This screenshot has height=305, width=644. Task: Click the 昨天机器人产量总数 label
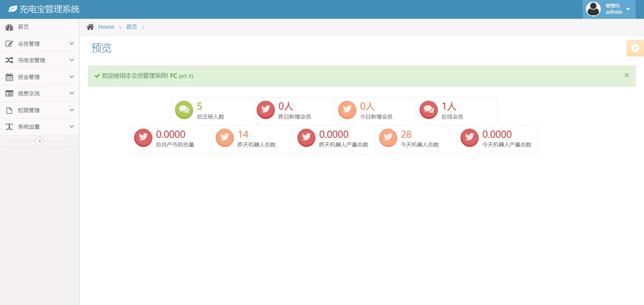[x=343, y=144]
